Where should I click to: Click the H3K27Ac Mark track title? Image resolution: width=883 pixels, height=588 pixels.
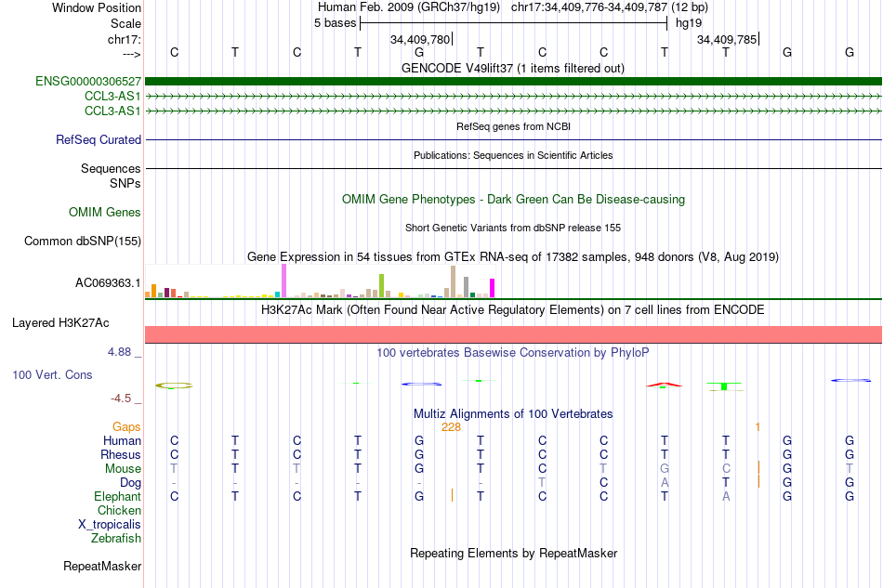(513, 310)
